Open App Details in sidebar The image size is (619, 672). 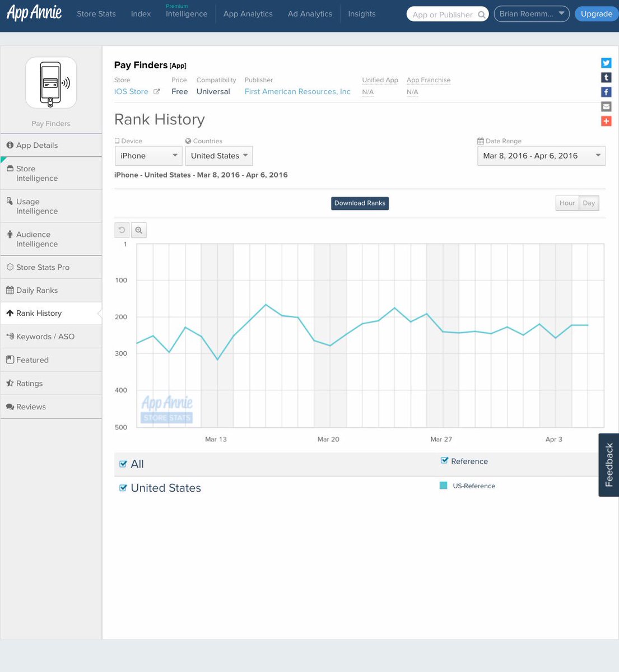(51, 145)
